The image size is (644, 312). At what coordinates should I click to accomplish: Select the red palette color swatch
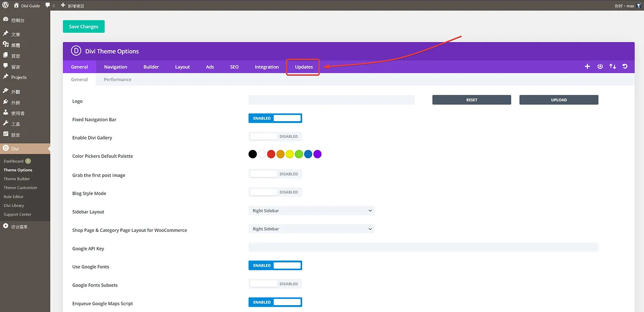click(271, 154)
